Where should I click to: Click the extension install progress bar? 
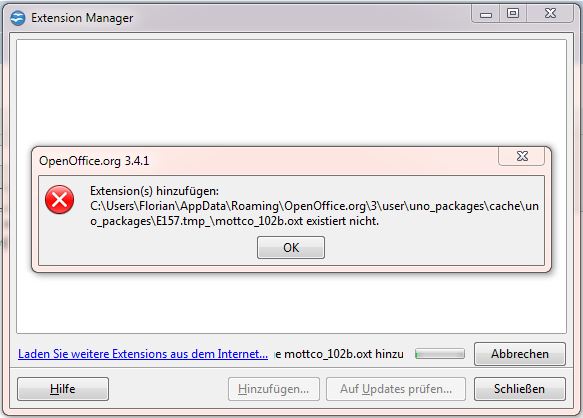click(440, 354)
